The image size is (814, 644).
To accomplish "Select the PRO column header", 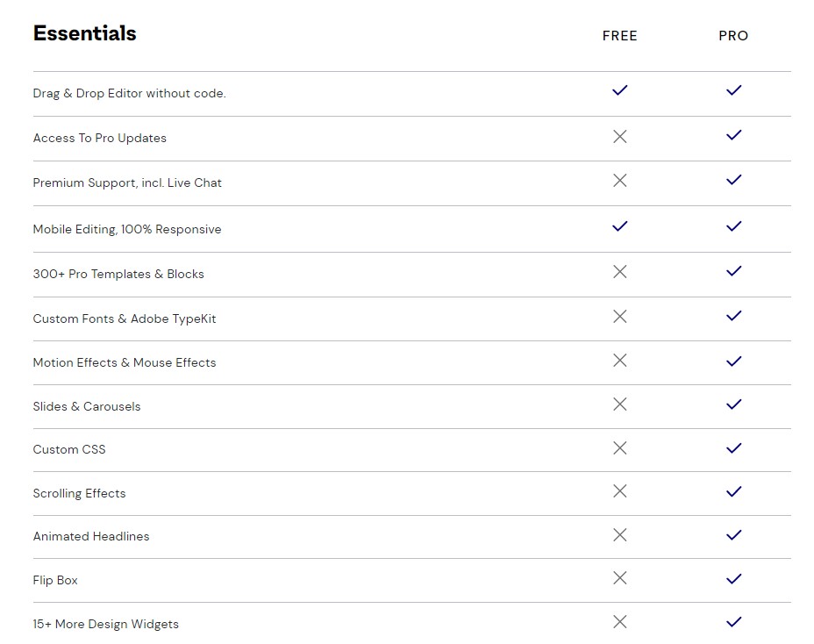I will 733,36.
